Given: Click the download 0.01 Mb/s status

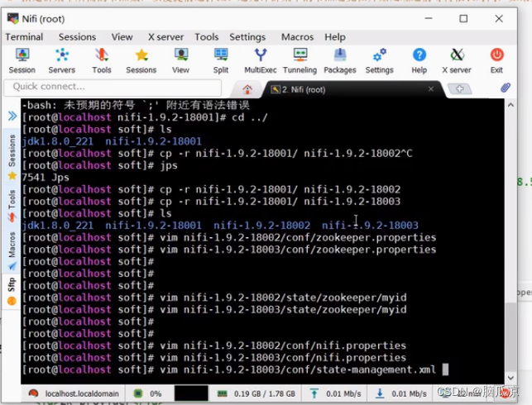Looking at the screenshot, I should [x=402, y=393].
